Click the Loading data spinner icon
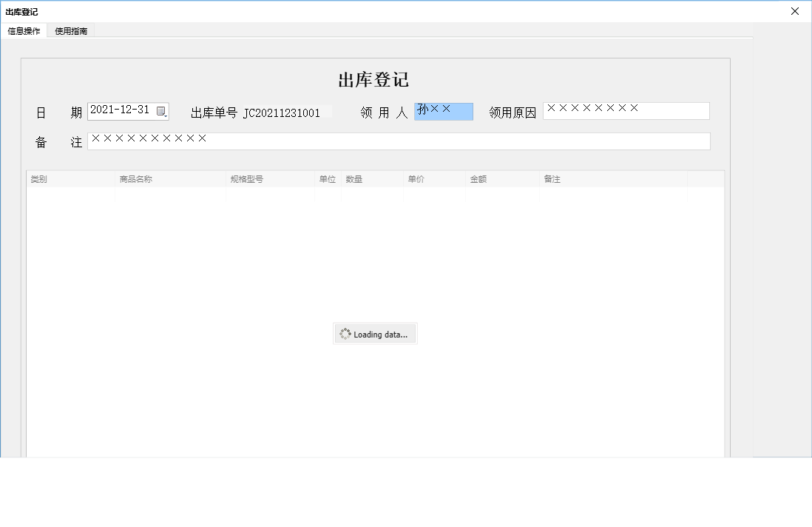The height and width of the screenshot is (527, 812). coord(345,333)
